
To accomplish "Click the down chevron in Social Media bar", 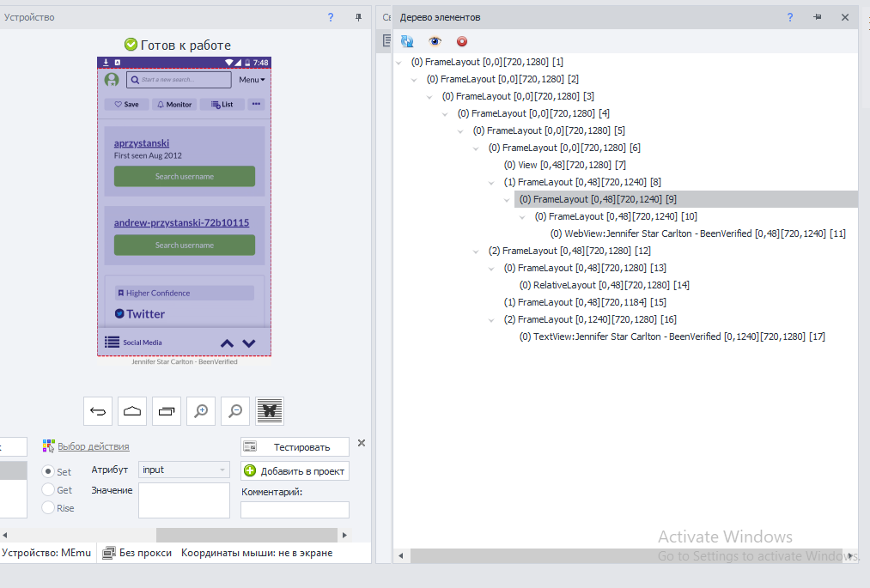I will [249, 343].
